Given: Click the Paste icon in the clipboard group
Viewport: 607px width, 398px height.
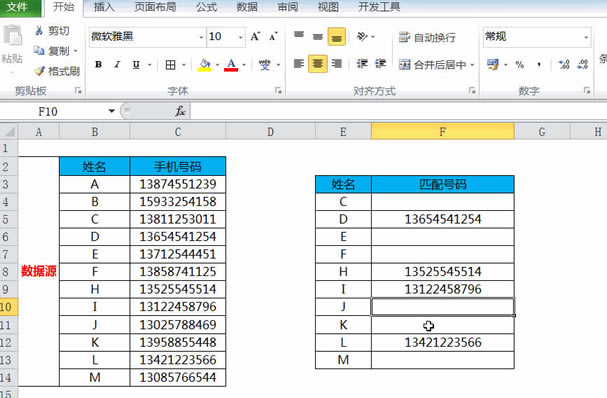Looking at the screenshot, I should tap(13, 36).
